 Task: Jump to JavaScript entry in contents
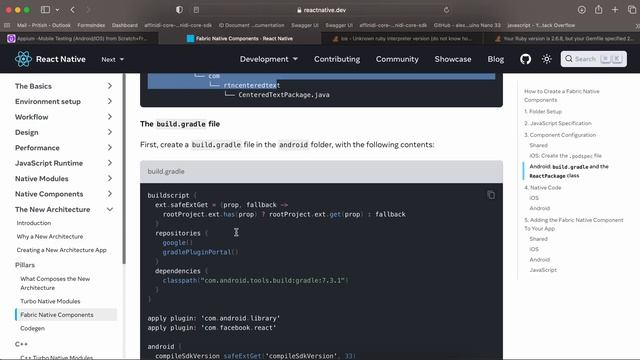[x=543, y=270]
